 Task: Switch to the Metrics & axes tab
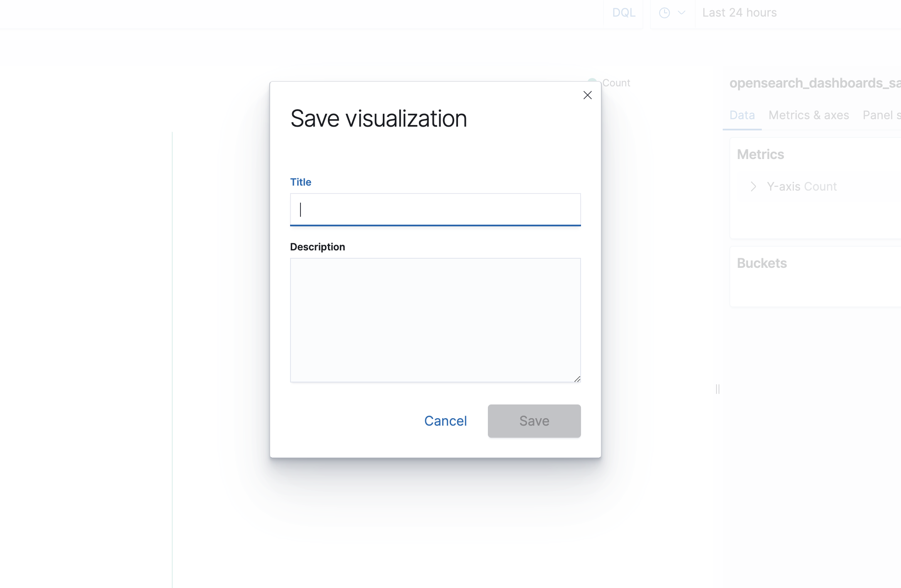click(x=809, y=115)
